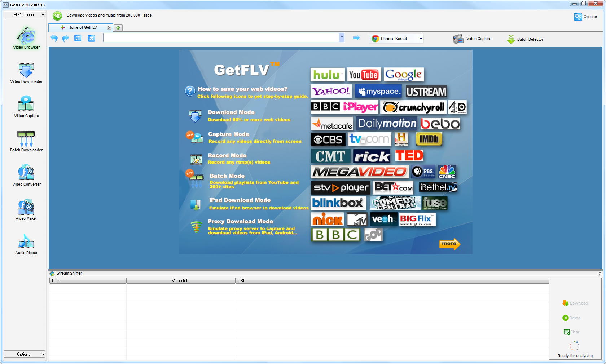Click the Go arrow next to address bar

pos(356,37)
